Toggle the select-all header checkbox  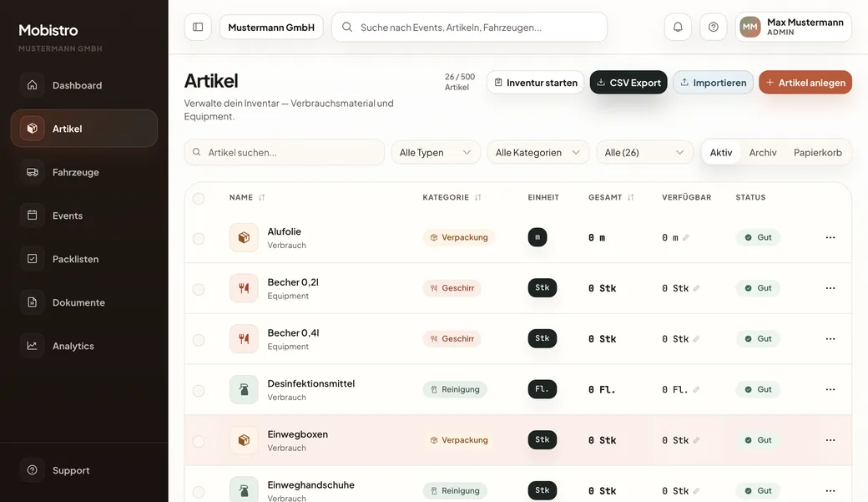click(x=199, y=198)
